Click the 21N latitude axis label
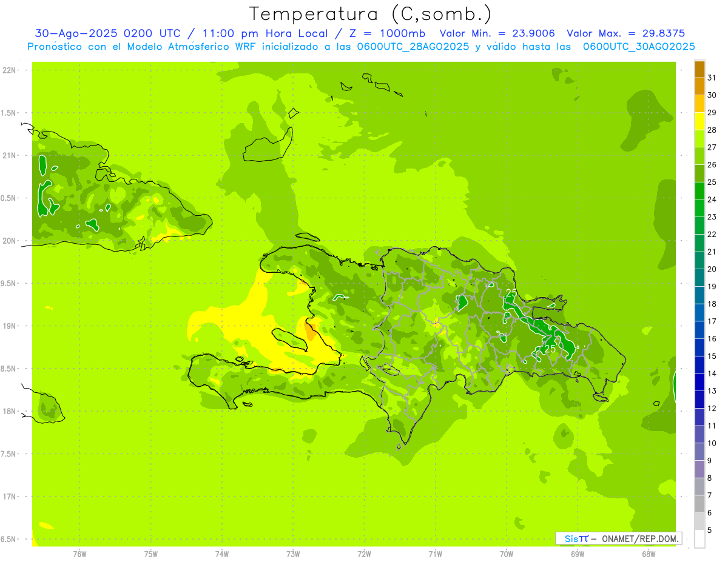This screenshot has width=728, height=562. (x=9, y=156)
